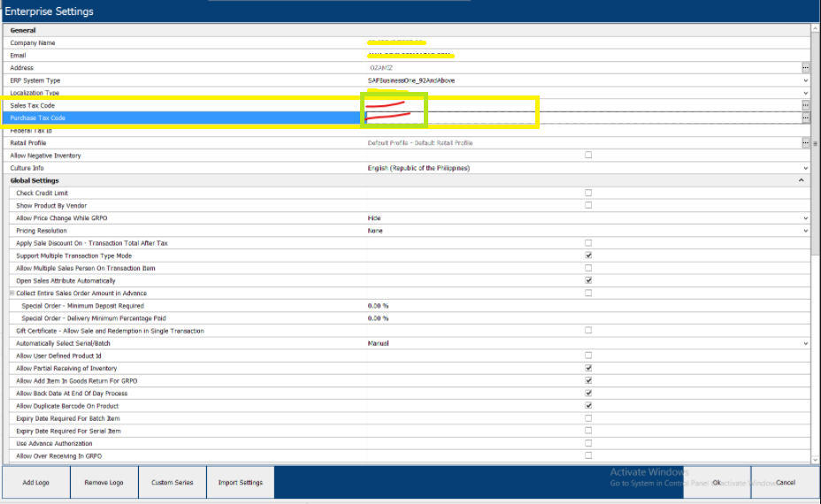This screenshot has width=821, height=504.
Task: Uncheck Open Sales Attribute Automatically
Action: point(588,280)
